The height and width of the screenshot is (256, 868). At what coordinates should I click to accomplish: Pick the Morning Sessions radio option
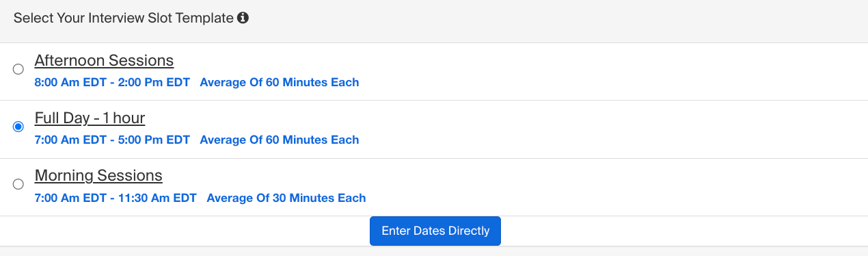18,184
